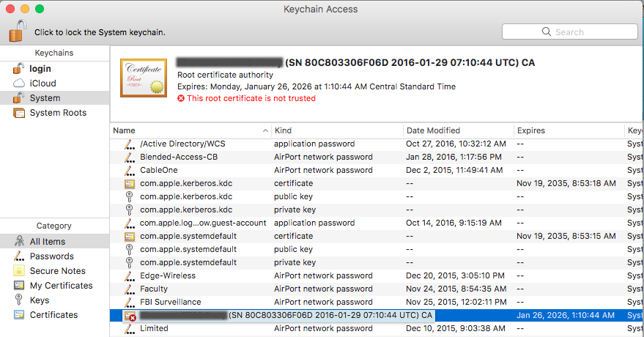Viewport: 644px width, 337px height.
Task: Select the System keychain
Action: (55, 98)
